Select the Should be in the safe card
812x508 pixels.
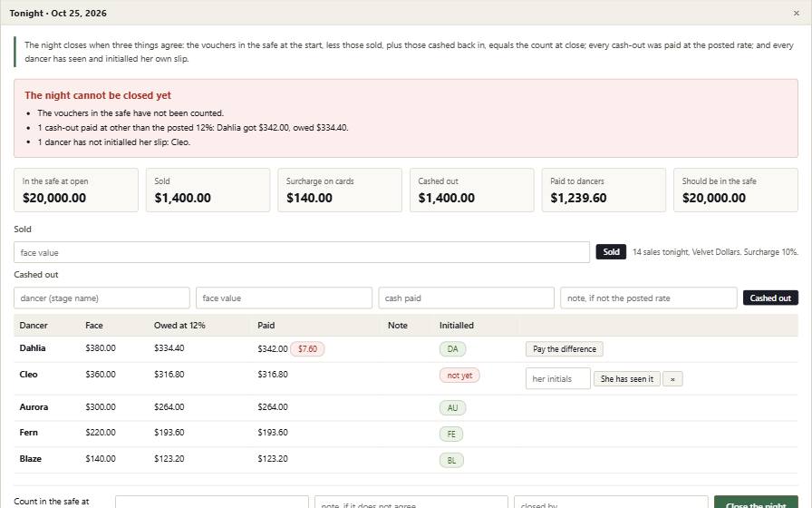tap(736, 190)
